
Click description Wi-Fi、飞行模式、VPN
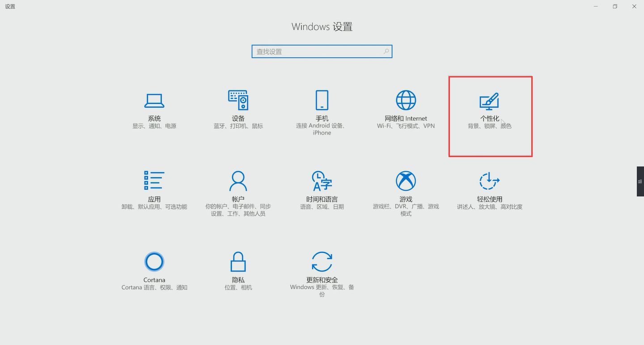tap(406, 126)
